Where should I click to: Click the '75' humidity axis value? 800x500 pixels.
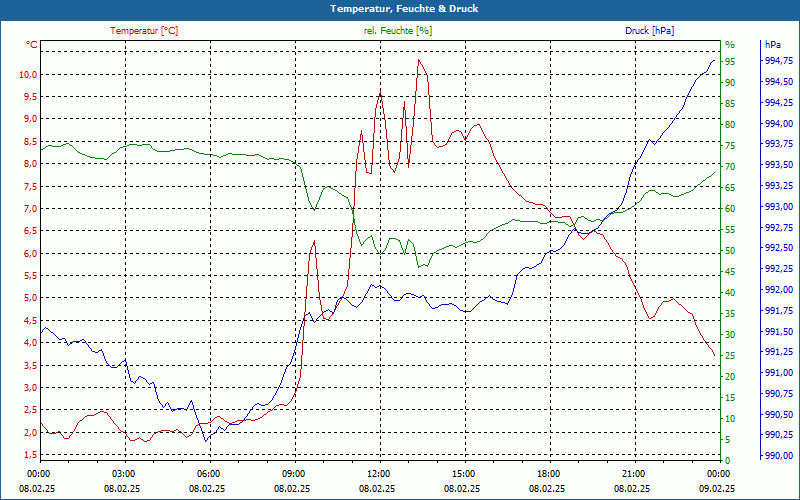pos(730,146)
